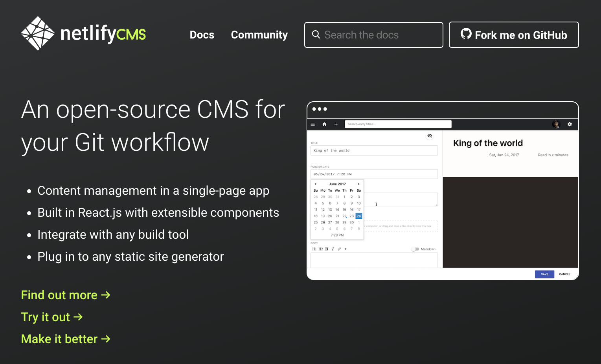Image resolution: width=601 pixels, height=364 pixels.
Task: Click Content management in a single-page app
Action: (x=153, y=190)
